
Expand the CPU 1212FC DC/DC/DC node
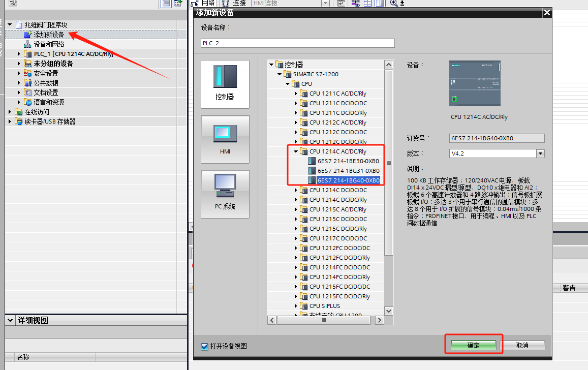click(295, 248)
